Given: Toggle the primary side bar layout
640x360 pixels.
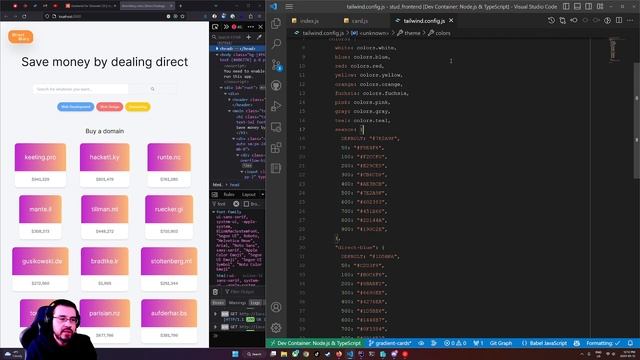Looking at the screenshot, I should (566, 7).
